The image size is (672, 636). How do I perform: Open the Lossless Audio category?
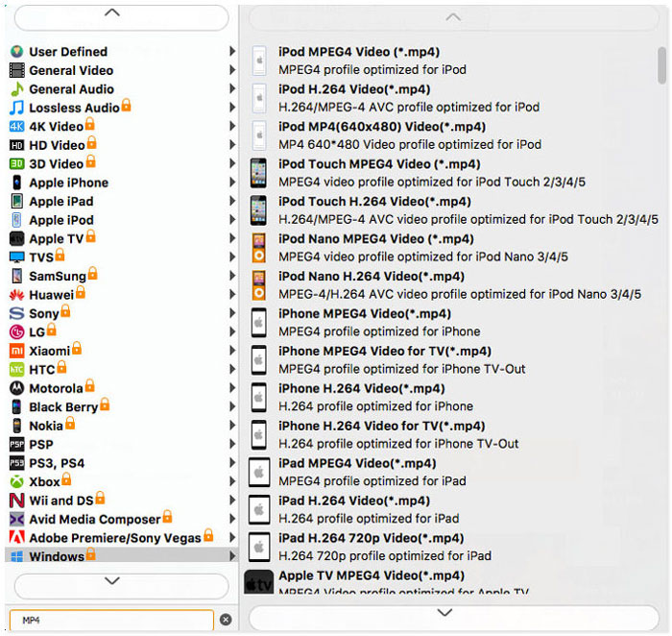[122, 108]
